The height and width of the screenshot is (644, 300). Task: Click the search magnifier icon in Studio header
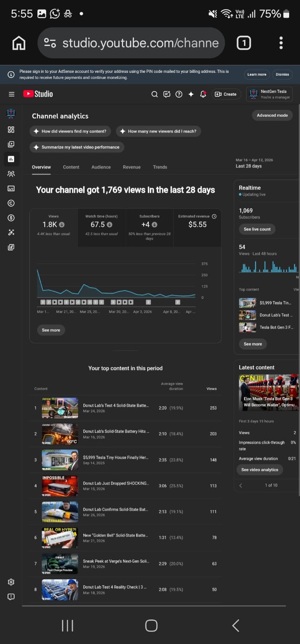(154, 94)
